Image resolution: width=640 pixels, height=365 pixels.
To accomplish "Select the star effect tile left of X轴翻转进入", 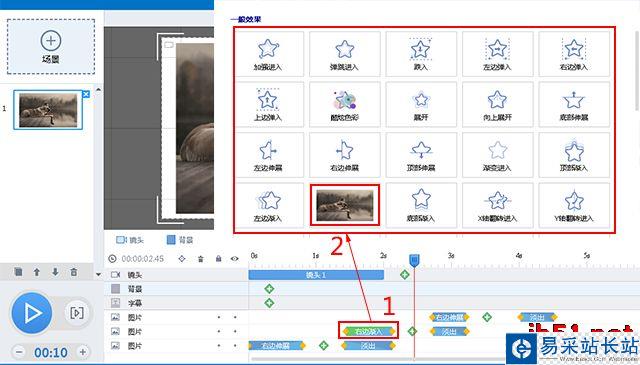I will [420, 205].
